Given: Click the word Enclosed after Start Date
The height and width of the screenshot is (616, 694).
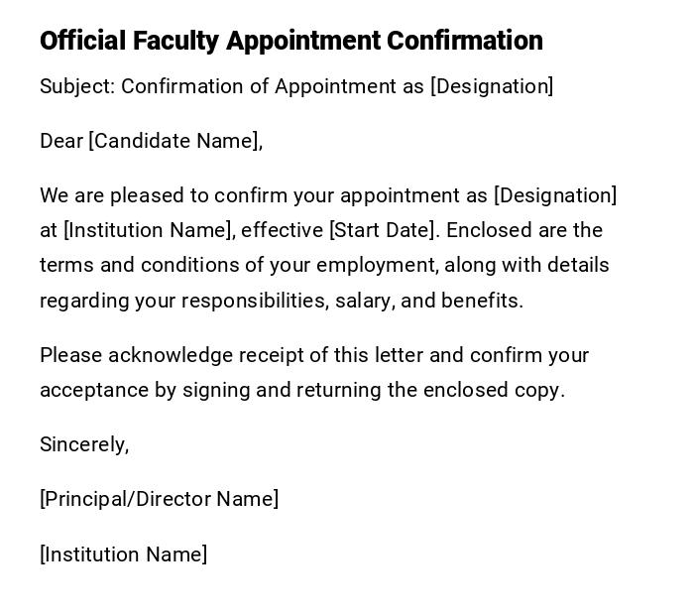Looking at the screenshot, I should (x=490, y=231).
